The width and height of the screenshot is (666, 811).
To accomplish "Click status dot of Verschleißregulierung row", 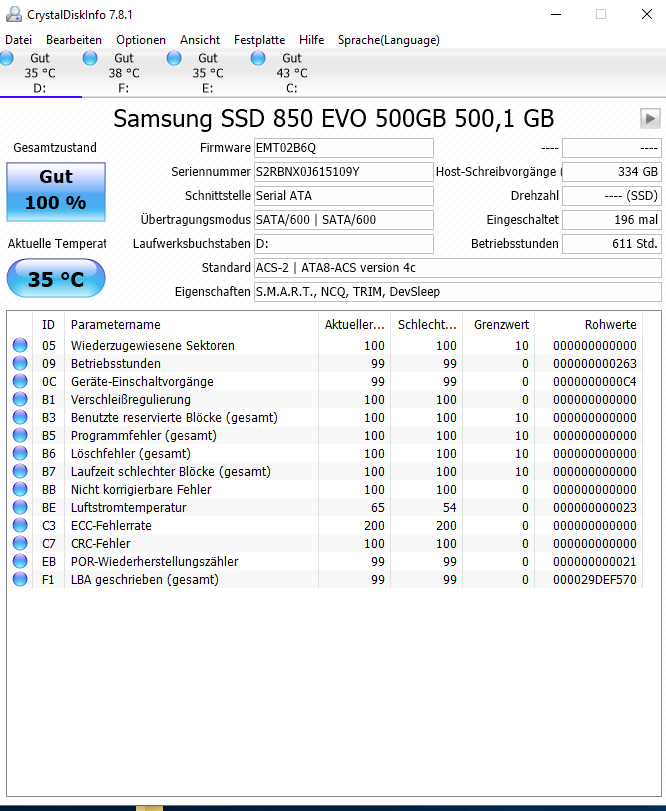I will 20,399.
